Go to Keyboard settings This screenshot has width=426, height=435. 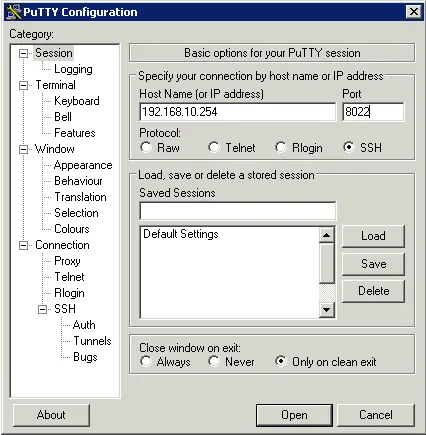[x=77, y=101]
